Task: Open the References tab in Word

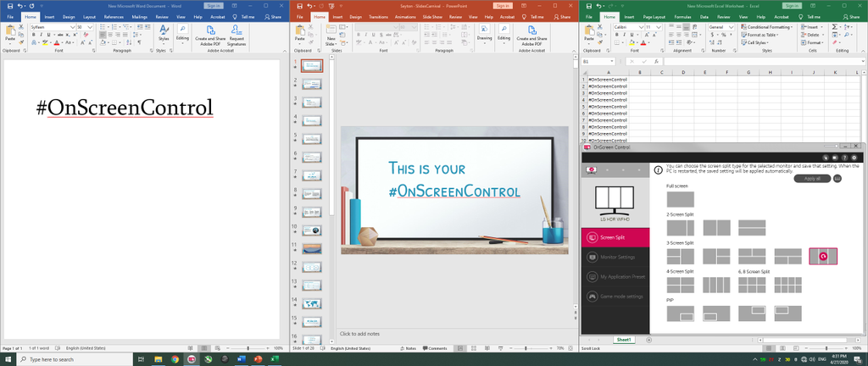Action: pos(114,17)
